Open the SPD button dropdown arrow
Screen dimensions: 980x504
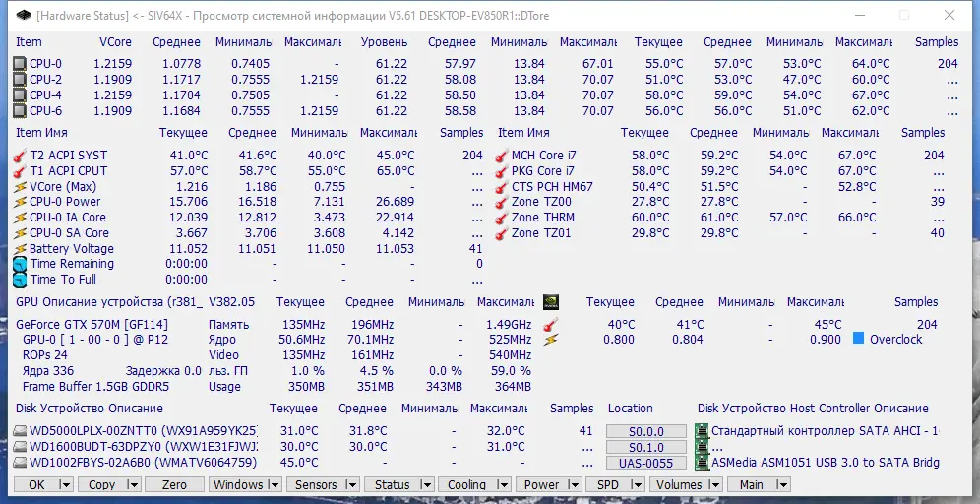click(637, 484)
